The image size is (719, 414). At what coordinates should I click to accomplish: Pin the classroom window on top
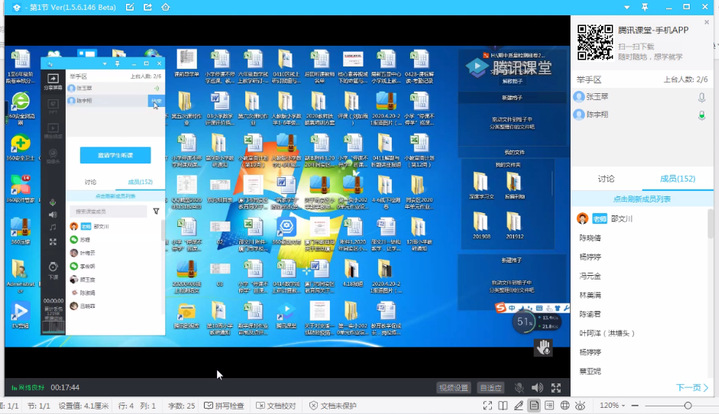click(645, 7)
